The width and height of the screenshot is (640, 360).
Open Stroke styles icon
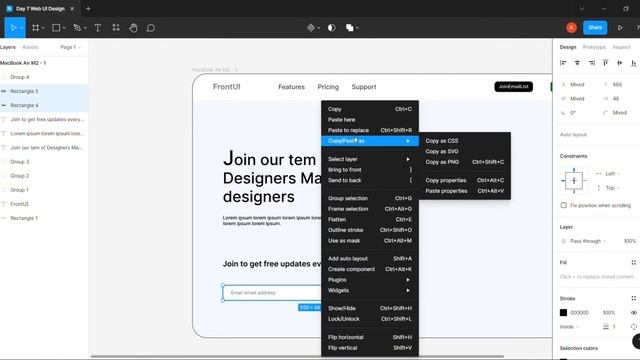tap(633, 298)
